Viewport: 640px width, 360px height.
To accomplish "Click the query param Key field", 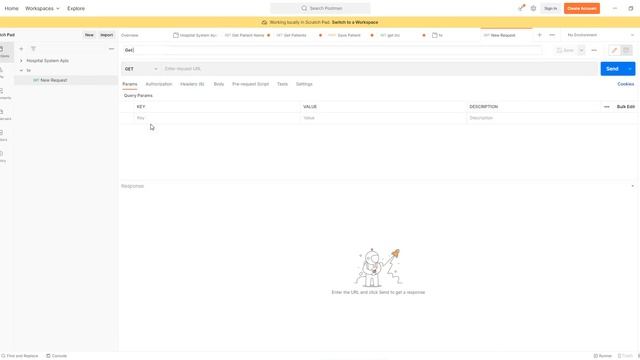I will click(217, 118).
